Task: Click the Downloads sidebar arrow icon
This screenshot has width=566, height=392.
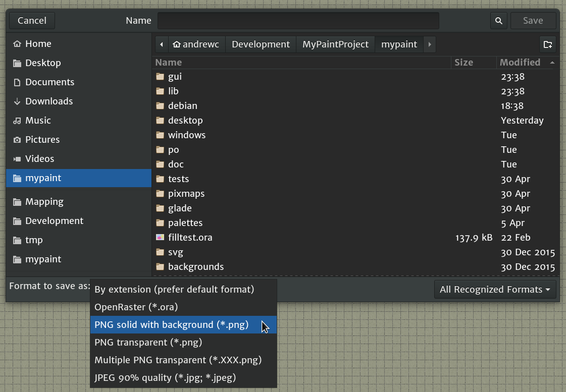Action: point(17,101)
